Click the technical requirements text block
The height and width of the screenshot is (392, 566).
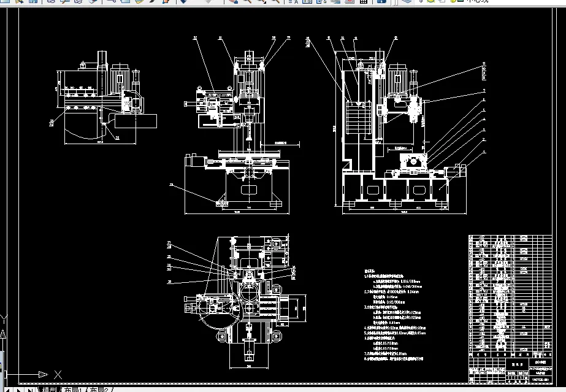coord(394,315)
